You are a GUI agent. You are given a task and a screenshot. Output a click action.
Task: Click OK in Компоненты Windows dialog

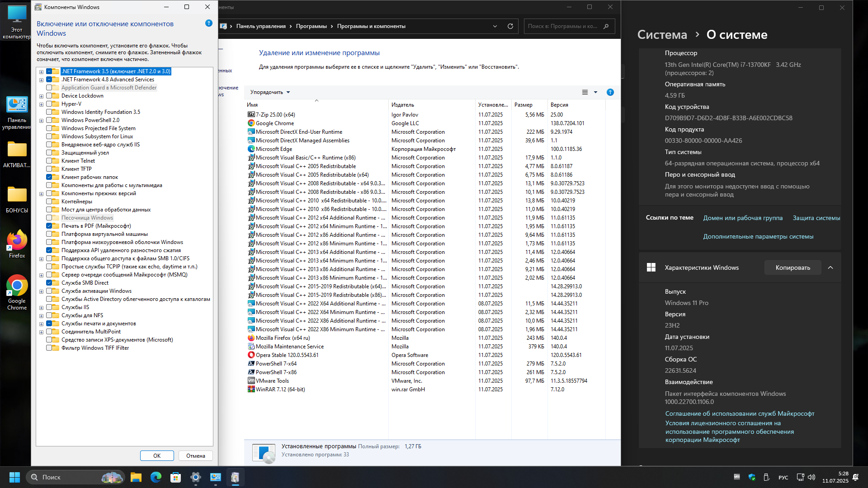[x=157, y=455]
